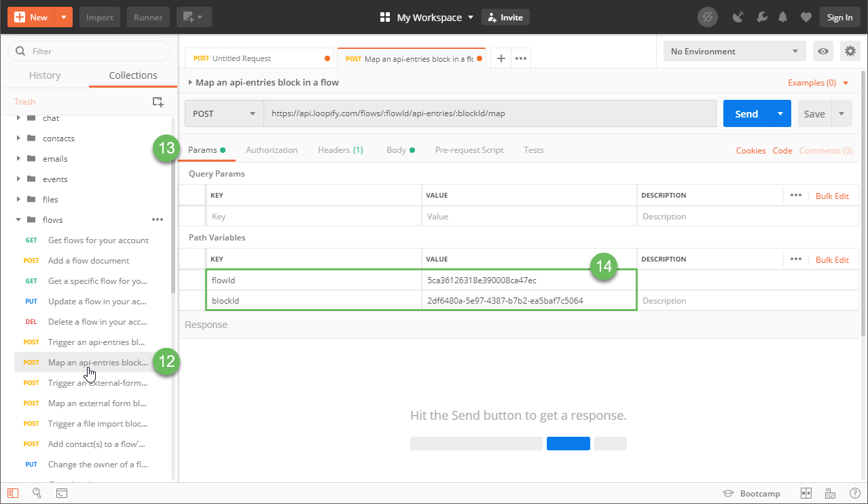Open the My Workspace switcher
Viewport: 868px width, 504px height.
[427, 18]
